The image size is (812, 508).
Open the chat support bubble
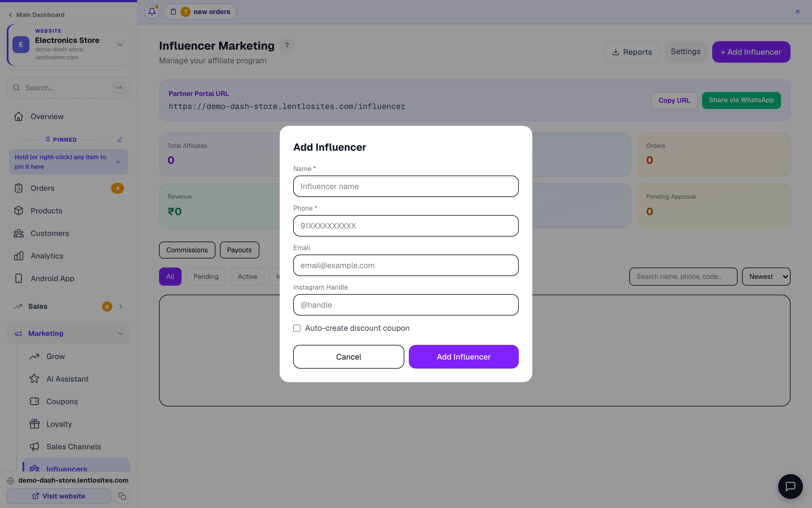tap(790, 486)
